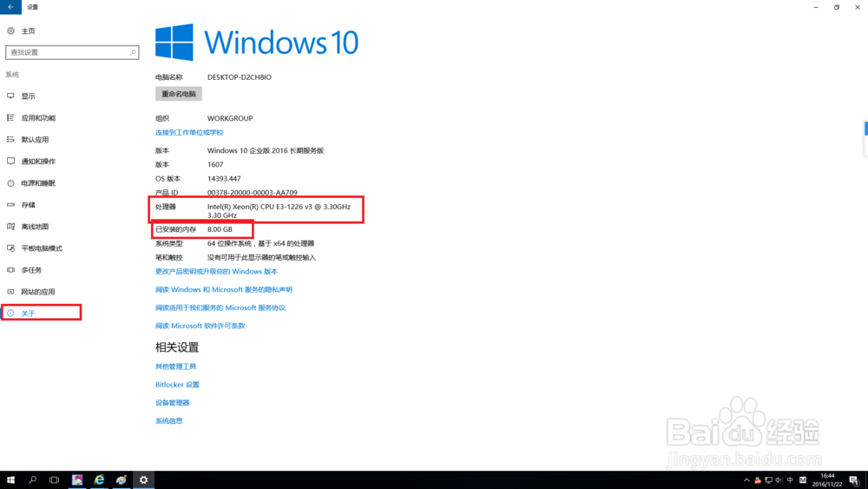Open the 显示 display settings
This screenshot has height=489, width=868.
click(29, 96)
